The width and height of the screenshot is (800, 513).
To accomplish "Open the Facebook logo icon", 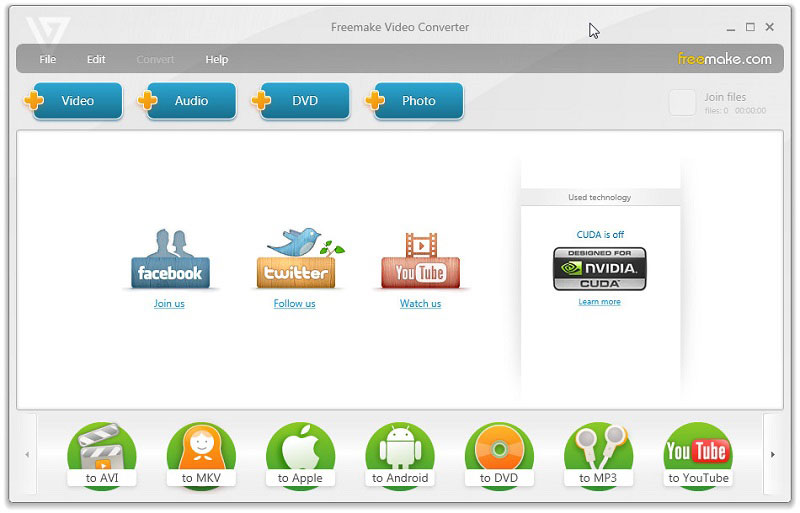I will 169,261.
